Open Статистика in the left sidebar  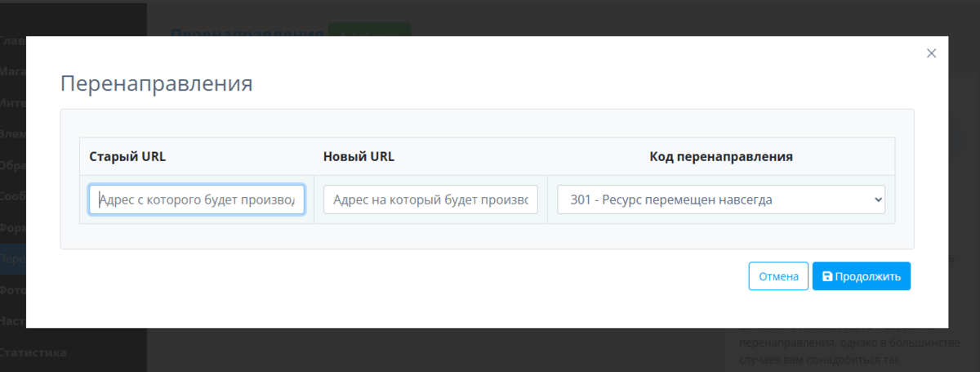pos(33,353)
